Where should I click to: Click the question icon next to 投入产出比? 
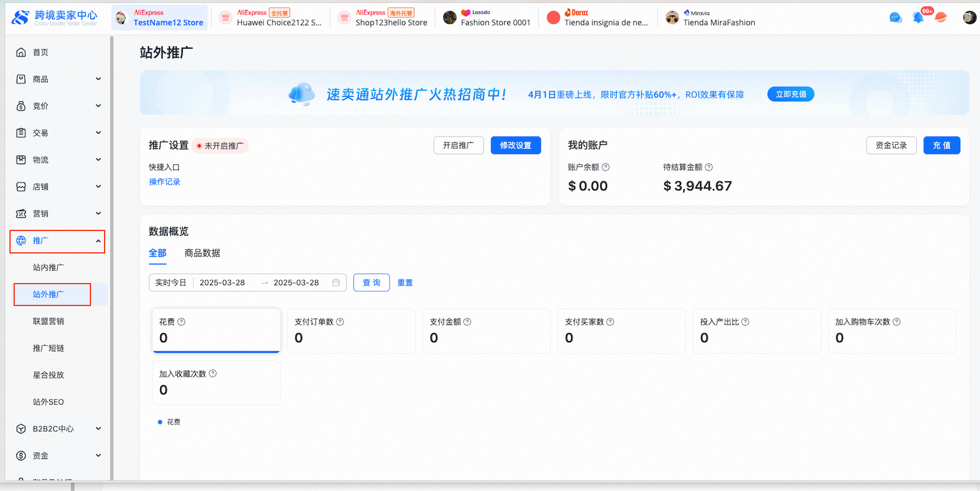(745, 322)
